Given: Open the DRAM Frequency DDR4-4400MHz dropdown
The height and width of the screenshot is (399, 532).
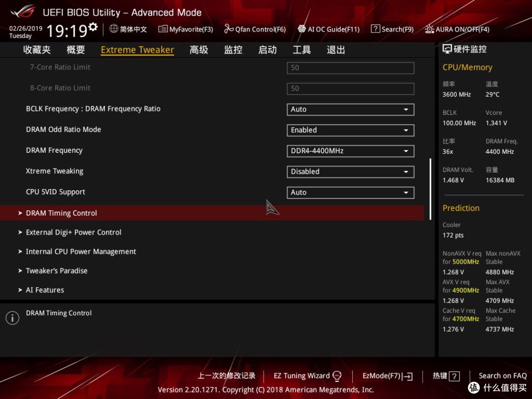Looking at the screenshot, I should pyautogui.click(x=351, y=151).
